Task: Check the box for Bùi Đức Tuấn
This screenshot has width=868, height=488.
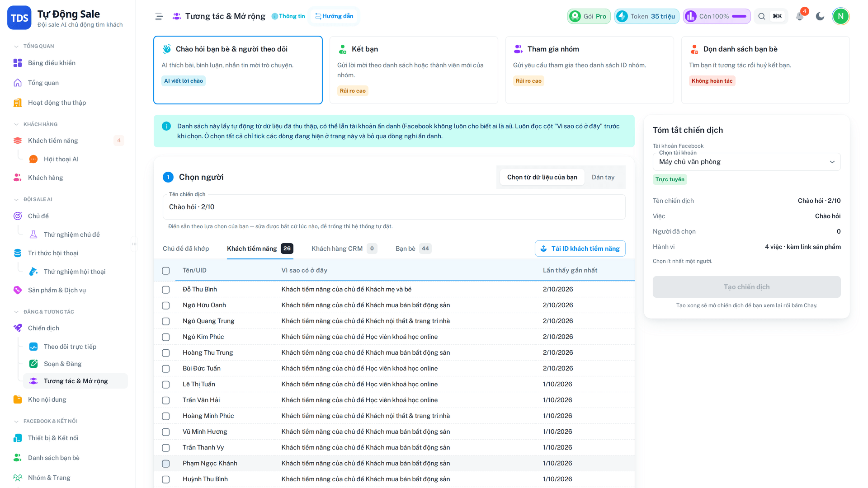Action: (x=166, y=369)
